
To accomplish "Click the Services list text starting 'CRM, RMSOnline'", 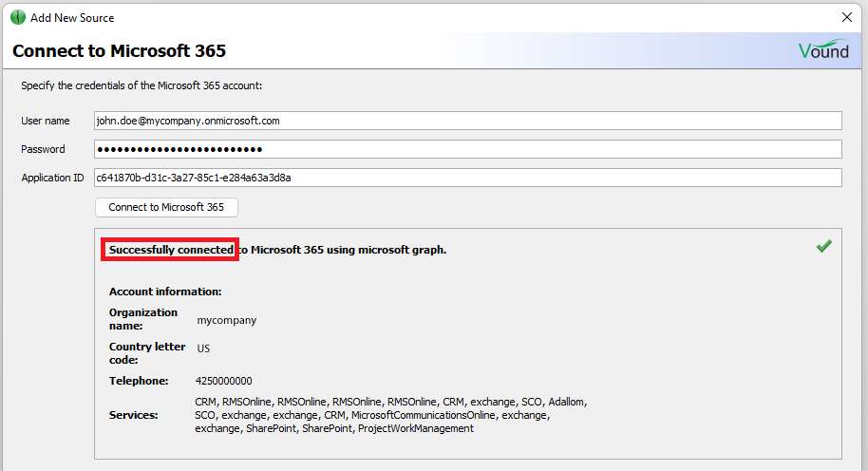I will pos(391,415).
